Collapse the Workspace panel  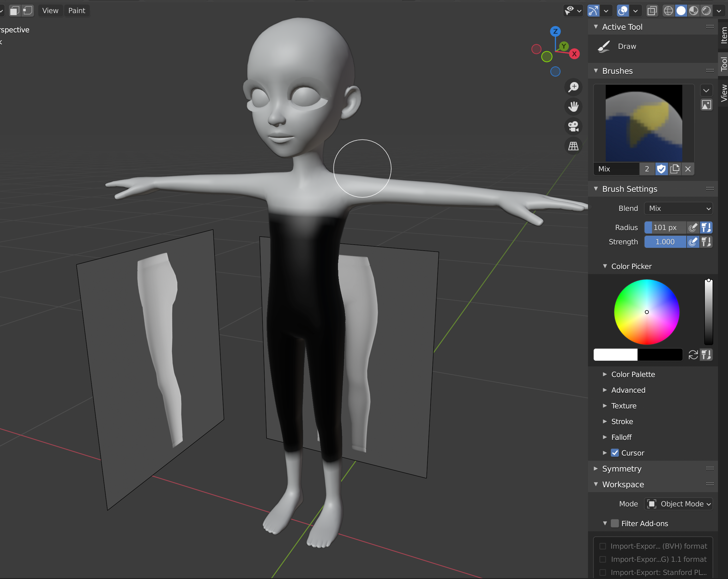click(x=623, y=484)
